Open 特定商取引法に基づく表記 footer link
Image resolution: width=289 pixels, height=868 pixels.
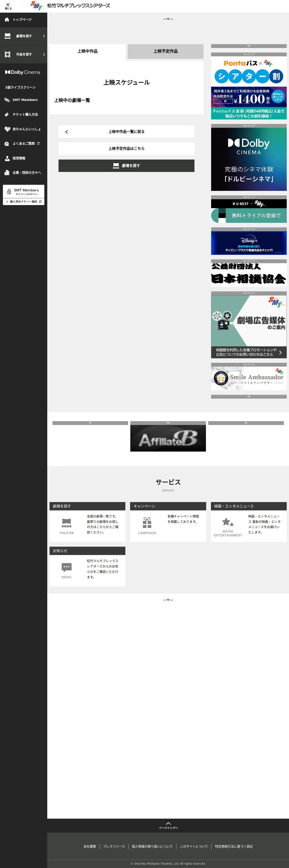(x=234, y=846)
